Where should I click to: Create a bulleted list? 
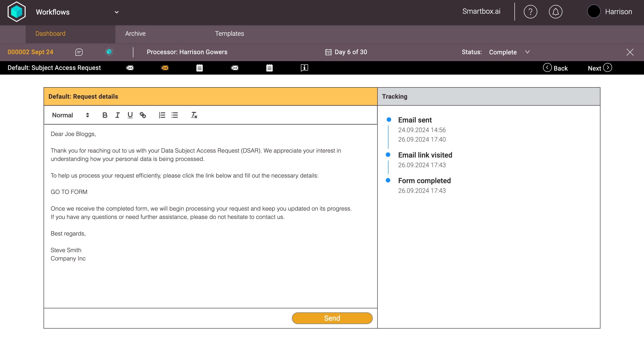(x=174, y=115)
